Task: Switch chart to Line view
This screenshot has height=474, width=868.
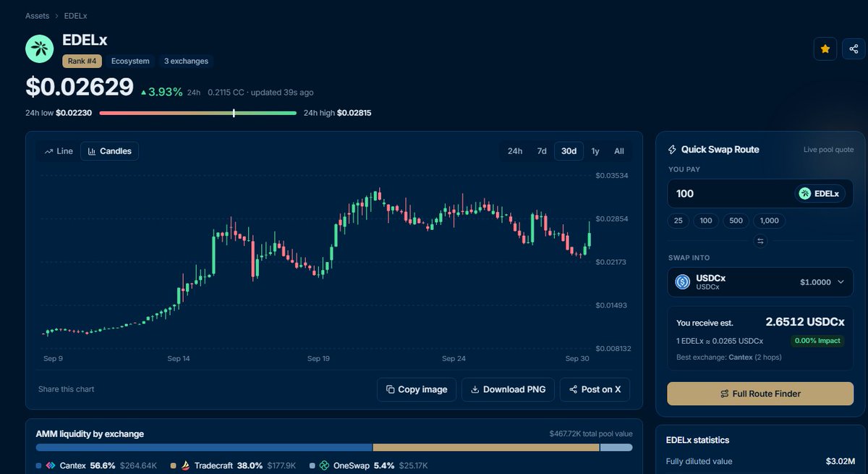Action: [x=59, y=151]
